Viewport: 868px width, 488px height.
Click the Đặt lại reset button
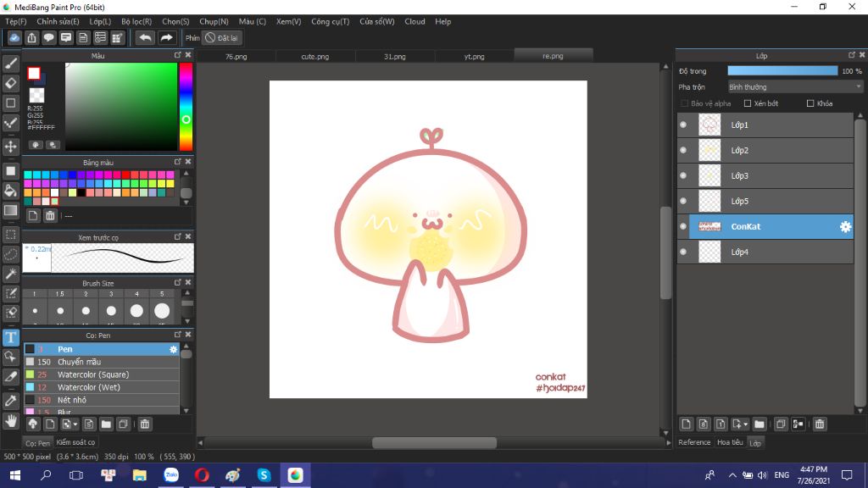221,37
